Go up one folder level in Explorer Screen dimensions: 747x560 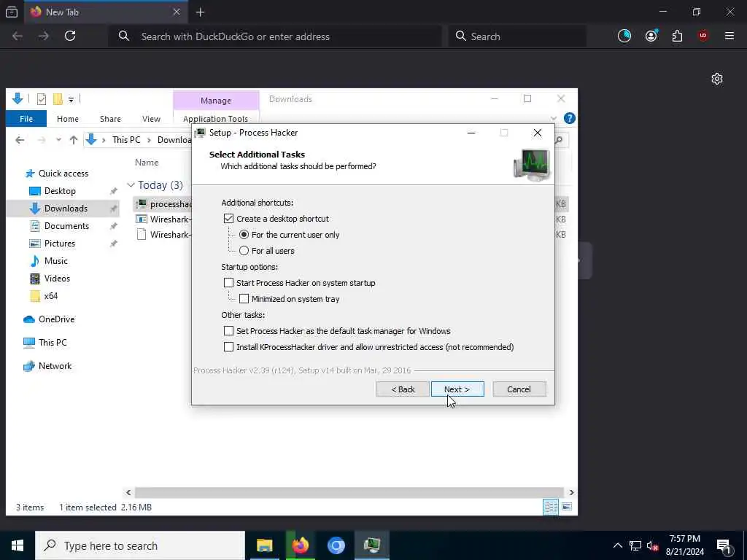point(74,140)
